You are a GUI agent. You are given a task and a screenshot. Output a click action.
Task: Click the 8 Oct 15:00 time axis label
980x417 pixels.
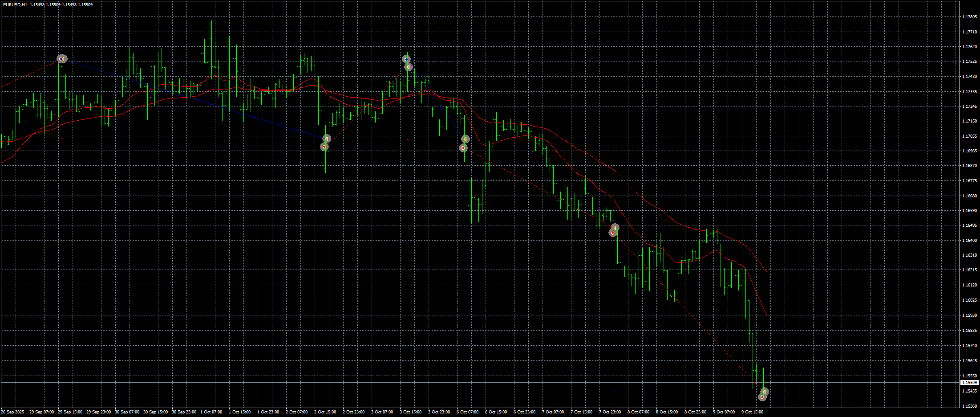click(x=667, y=412)
